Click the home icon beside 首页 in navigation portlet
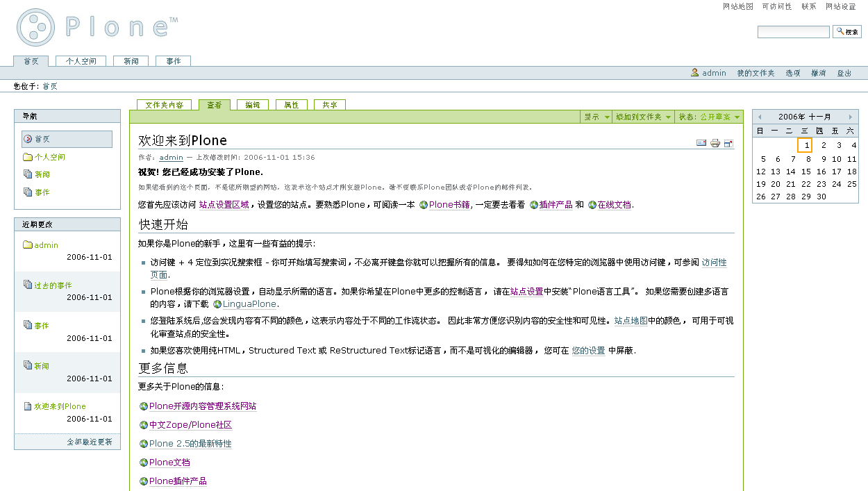This screenshot has width=868, height=491. [28, 139]
